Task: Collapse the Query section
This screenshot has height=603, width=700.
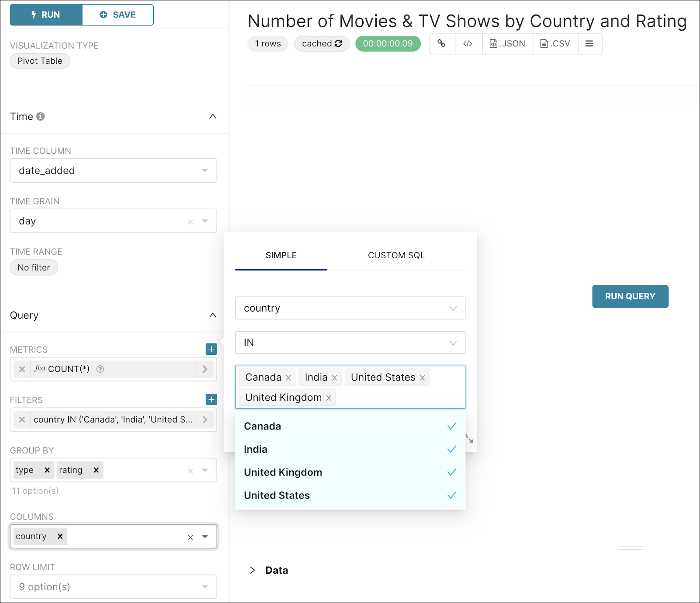Action: [213, 315]
